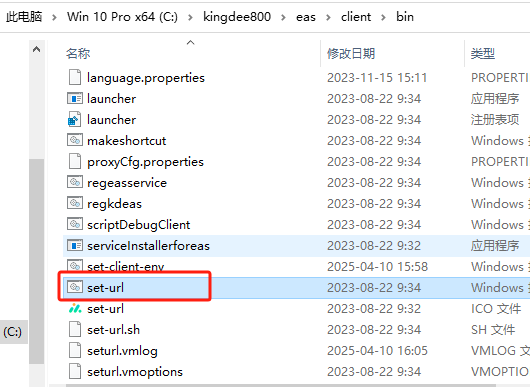This screenshot has width=530, height=387.
Task: Click the set-url batch file icon
Action: click(x=75, y=287)
